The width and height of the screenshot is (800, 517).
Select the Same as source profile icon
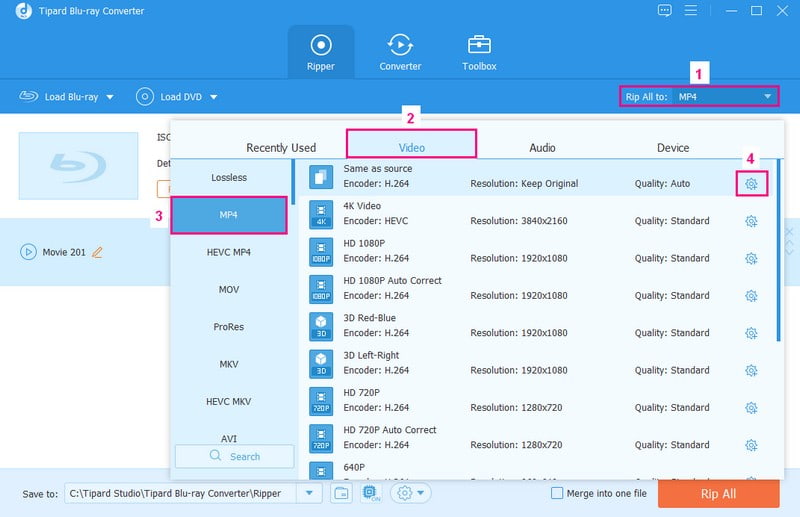pos(321,177)
